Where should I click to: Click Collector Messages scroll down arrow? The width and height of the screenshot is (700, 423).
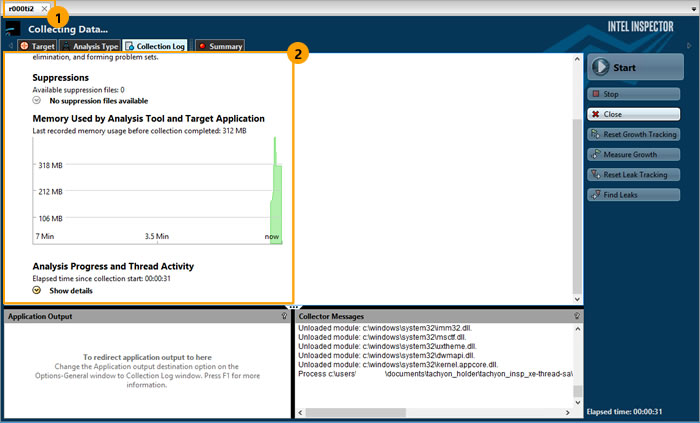click(x=578, y=402)
